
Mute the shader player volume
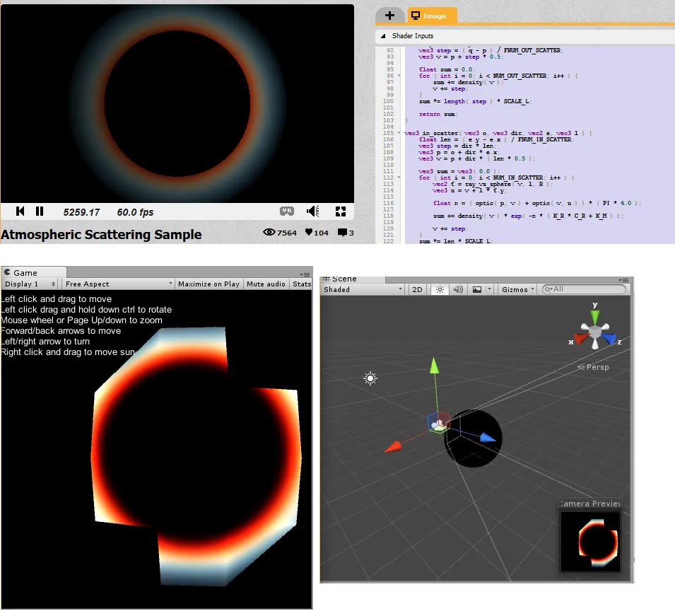pyautogui.click(x=313, y=211)
